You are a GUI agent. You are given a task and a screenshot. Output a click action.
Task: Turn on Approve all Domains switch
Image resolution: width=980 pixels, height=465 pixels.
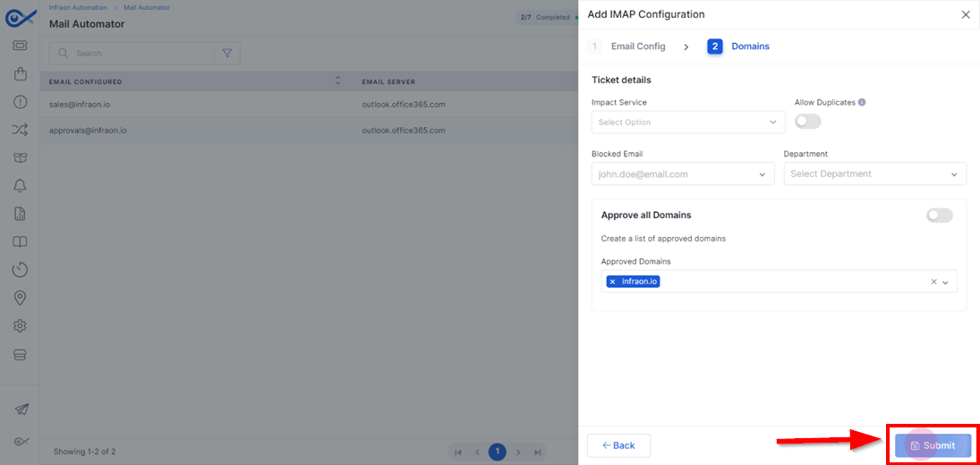tap(940, 216)
